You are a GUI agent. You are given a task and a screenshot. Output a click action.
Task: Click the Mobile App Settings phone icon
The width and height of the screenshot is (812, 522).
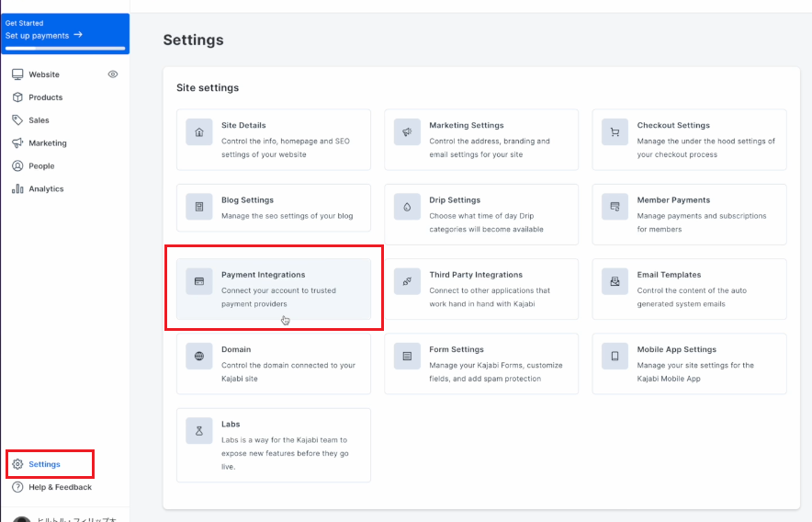[x=615, y=357]
